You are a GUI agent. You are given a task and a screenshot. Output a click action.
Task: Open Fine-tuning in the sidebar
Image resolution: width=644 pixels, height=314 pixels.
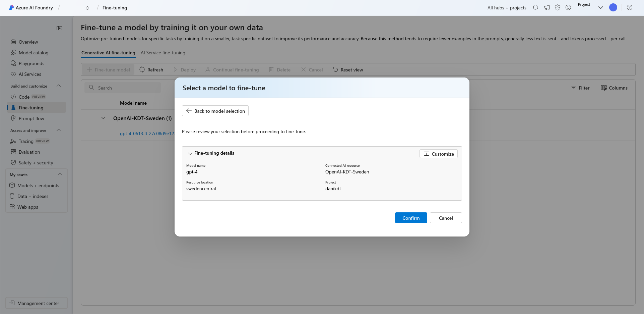coord(37,108)
